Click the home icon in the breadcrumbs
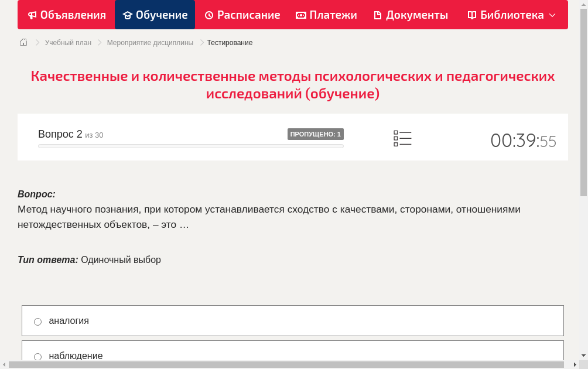The height and width of the screenshot is (369, 588). (x=23, y=42)
